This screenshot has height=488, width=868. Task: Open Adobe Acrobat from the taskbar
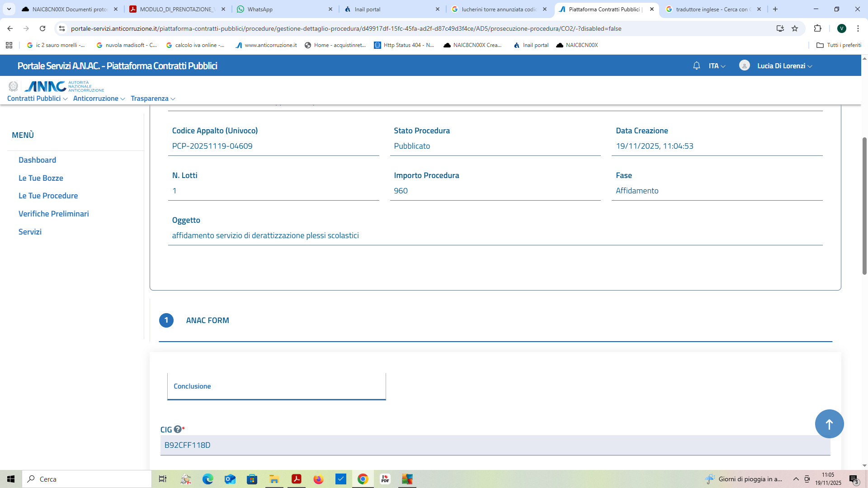tap(297, 479)
